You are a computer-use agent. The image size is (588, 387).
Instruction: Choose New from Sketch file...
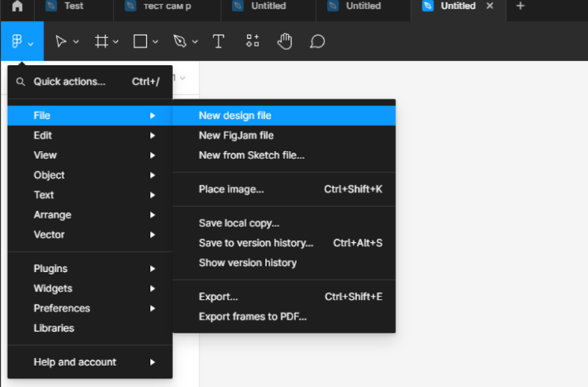coord(284,155)
